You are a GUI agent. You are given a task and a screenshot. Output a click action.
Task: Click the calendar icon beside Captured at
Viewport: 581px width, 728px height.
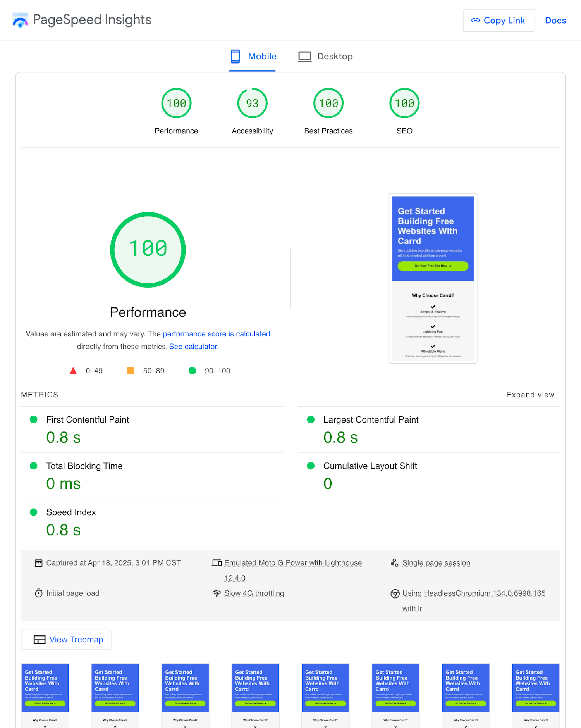pos(39,563)
